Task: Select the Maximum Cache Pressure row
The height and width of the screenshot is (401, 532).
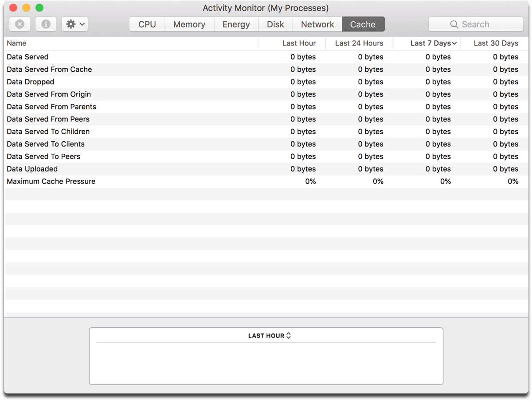Action: click(x=51, y=181)
